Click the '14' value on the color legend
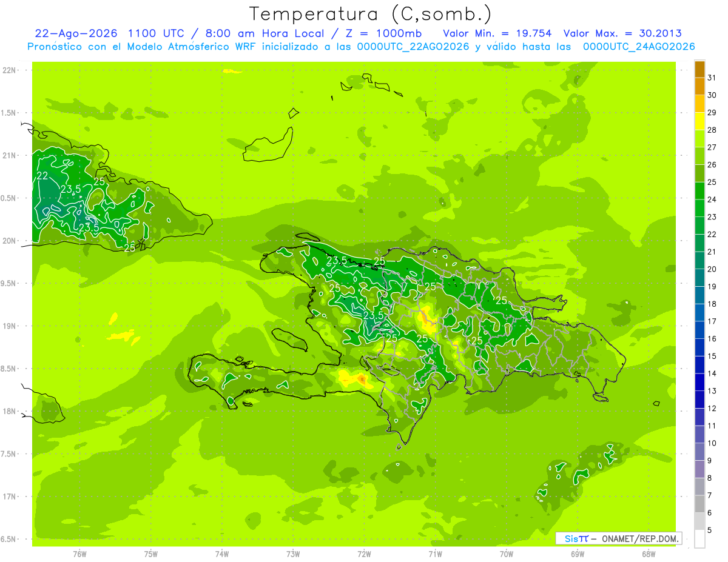This screenshot has height=562, width=728. 712,373
